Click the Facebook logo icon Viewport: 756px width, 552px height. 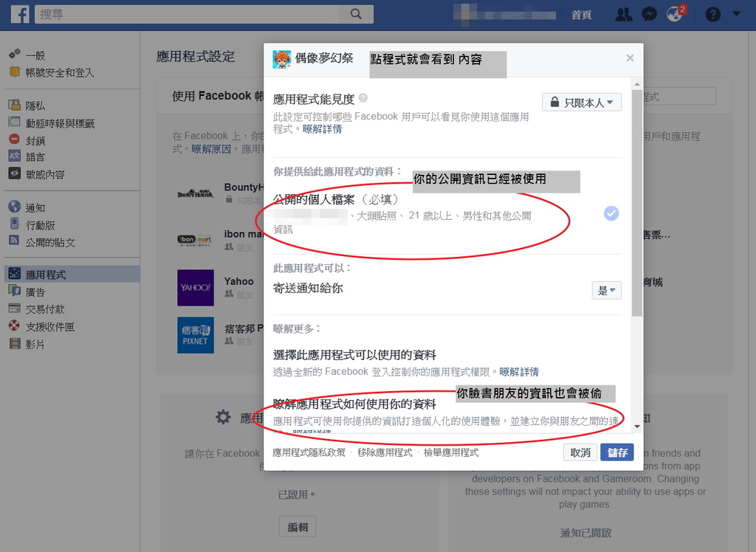(x=20, y=14)
